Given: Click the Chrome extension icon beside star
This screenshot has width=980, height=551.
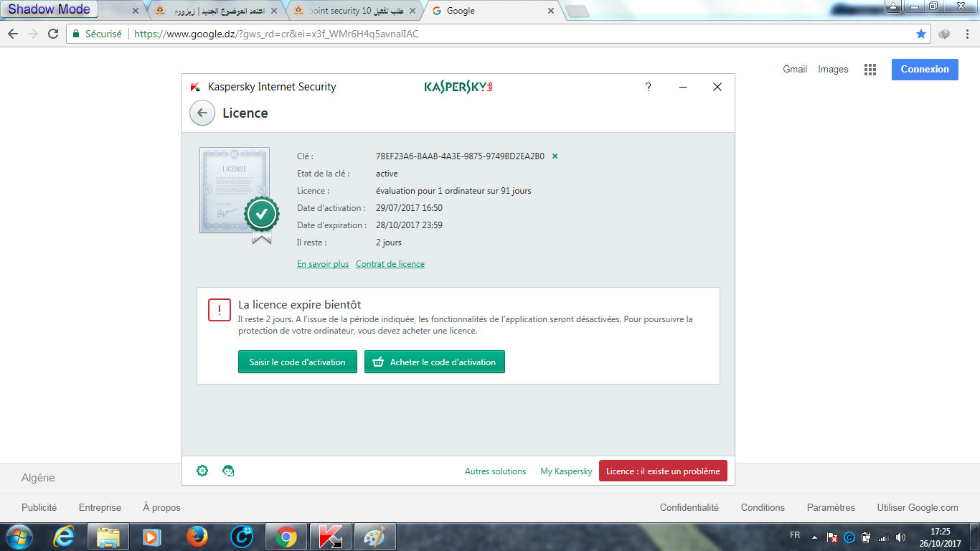Looking at the screenshot, I should point(944,34).
